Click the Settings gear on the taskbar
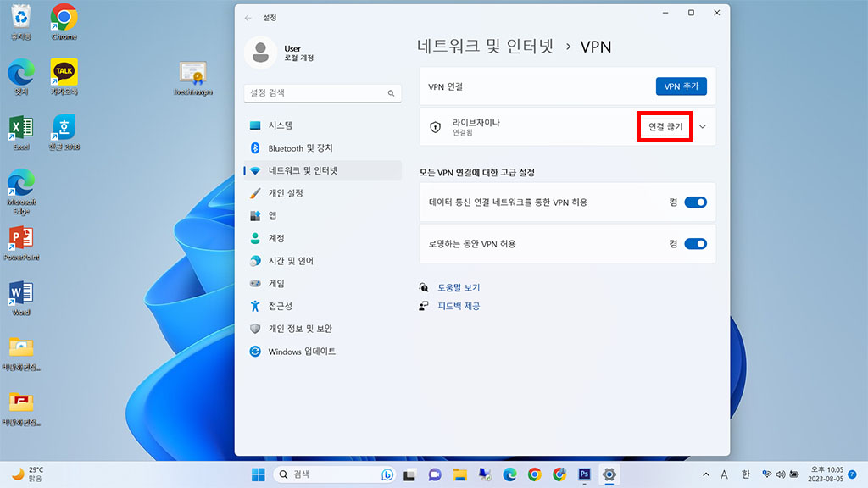This screenshot has width=868, height=488. [x=609, y=474]
